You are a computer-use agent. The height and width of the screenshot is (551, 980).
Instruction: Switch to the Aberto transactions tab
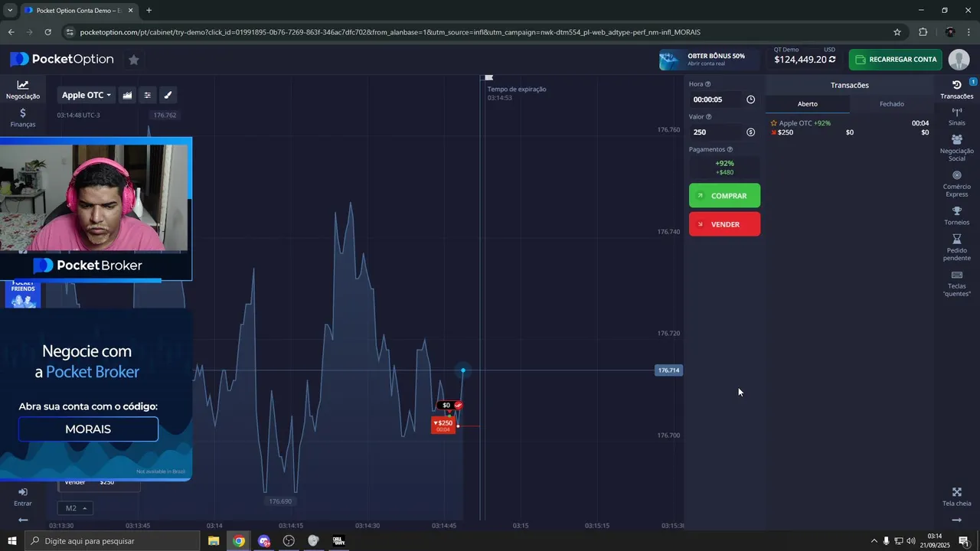[808, 104]
